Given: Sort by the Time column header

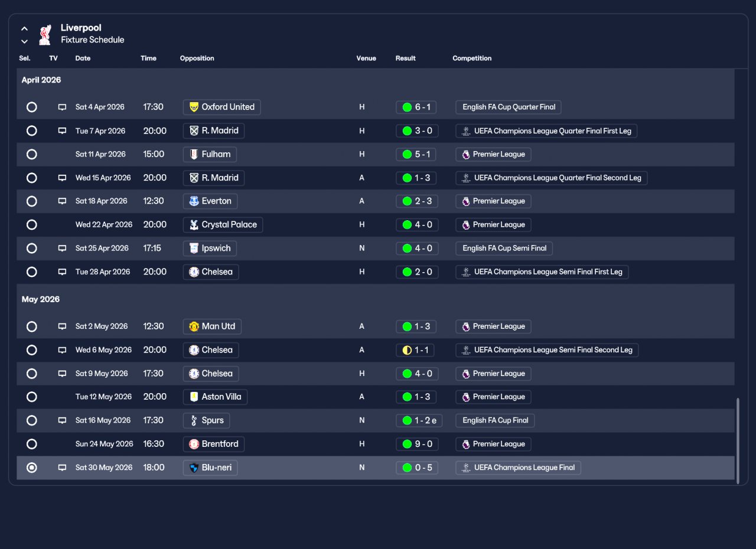Looking at the screenshot, I should tap(148, 58).
